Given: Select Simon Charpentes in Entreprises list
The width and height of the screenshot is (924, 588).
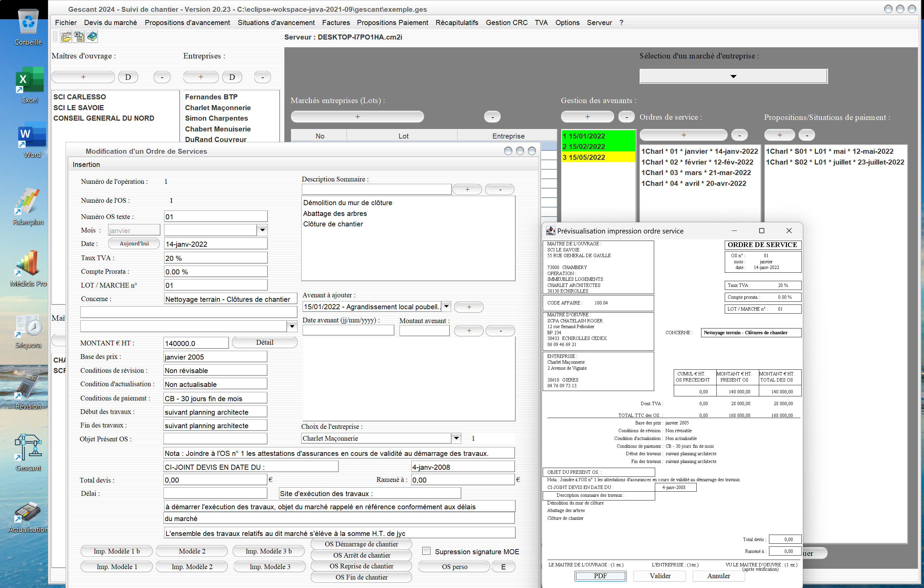Looking at the screenshot, I should click(x=216, y=118).
